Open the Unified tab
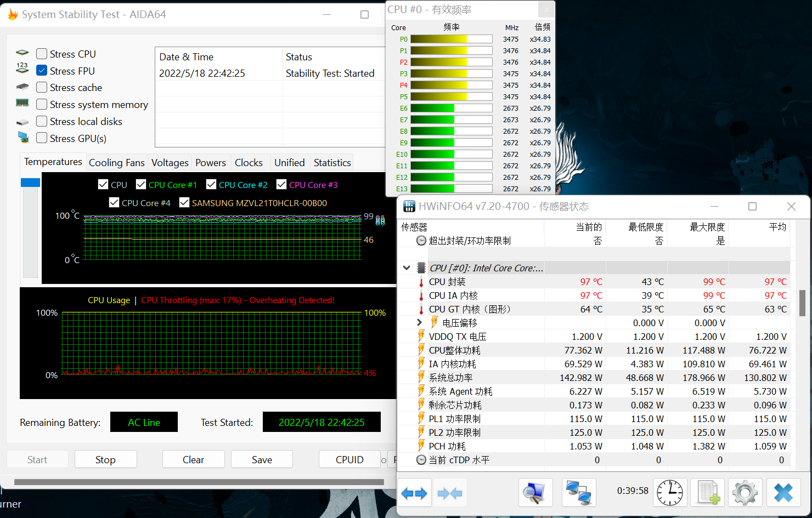 coord(290,163)
